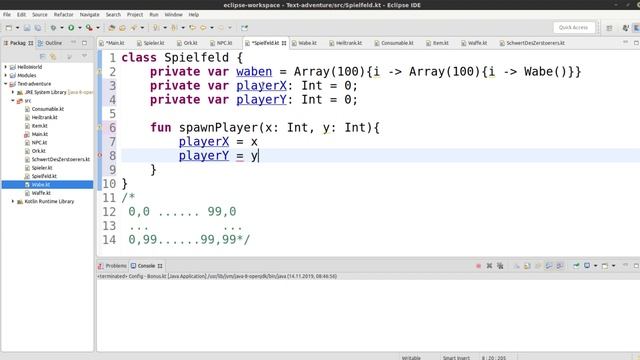The height and width of the screenshot is (360, 640).
Task: Select Ork.kt in Package Explorer
Action: point(39,151)
